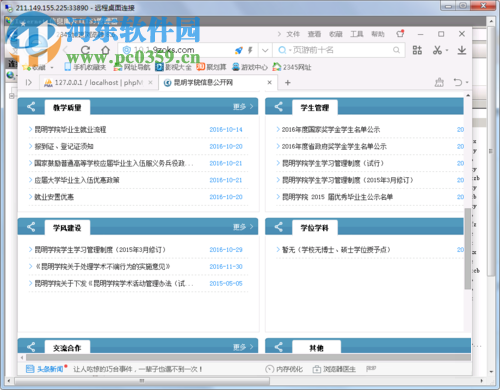This screenshot has width=500, height=390.
Task: Open dropdown arrow next to scissors icon
Action: point(447,51)
